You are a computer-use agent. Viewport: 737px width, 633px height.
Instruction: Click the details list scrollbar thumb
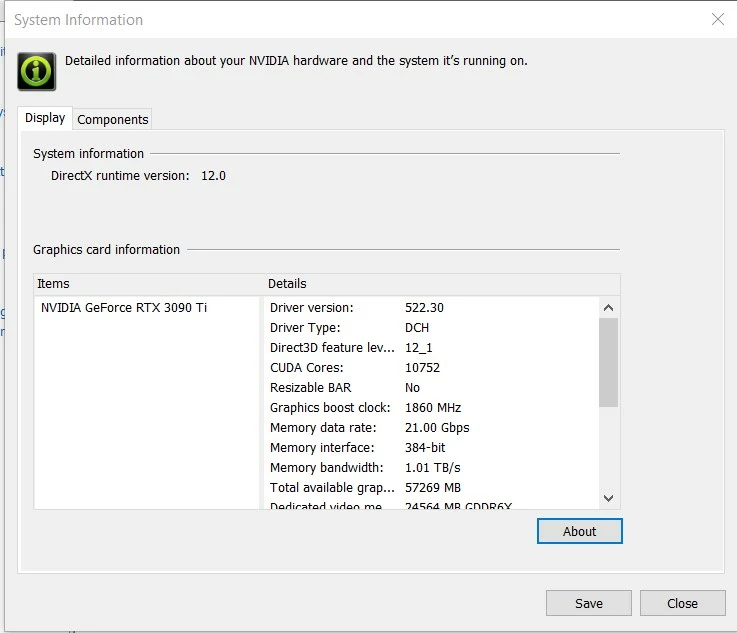(608, 362)
